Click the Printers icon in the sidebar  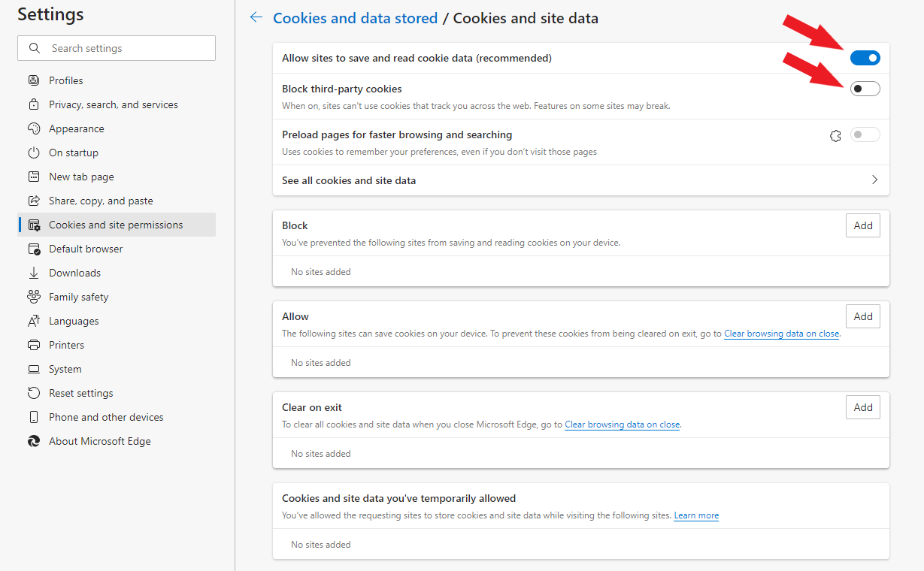point(34,345)
